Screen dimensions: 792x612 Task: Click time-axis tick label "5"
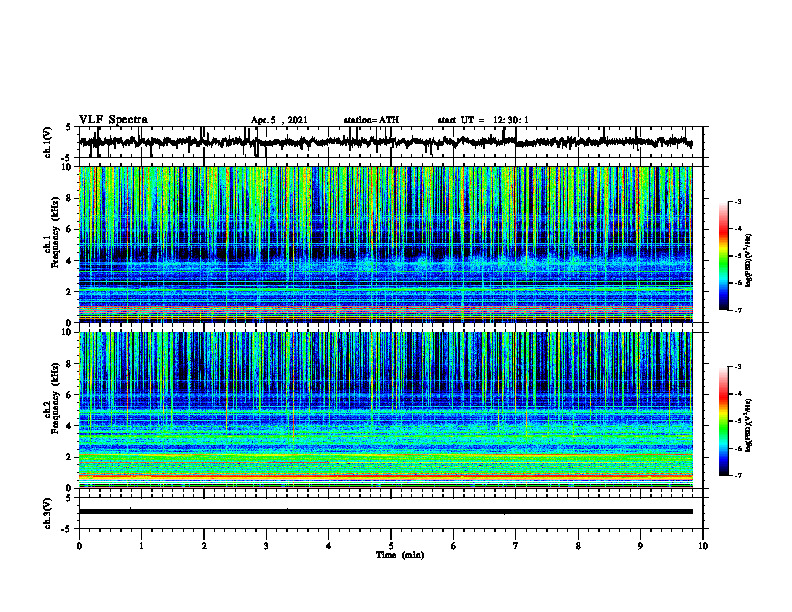(x=391, y=546)
